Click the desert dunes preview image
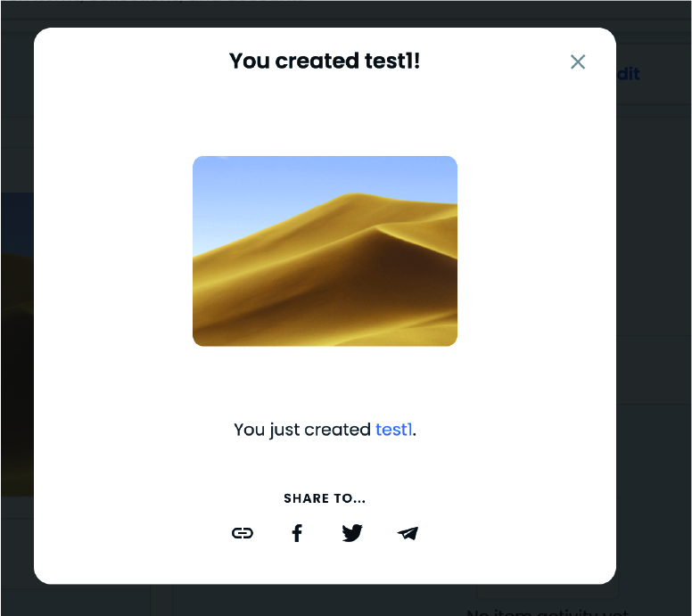 coord(325,251)
